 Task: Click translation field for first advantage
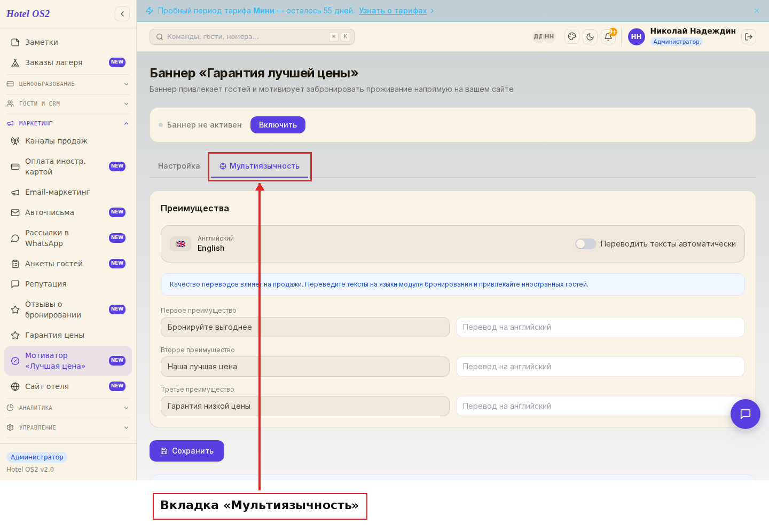coord(600,327)
